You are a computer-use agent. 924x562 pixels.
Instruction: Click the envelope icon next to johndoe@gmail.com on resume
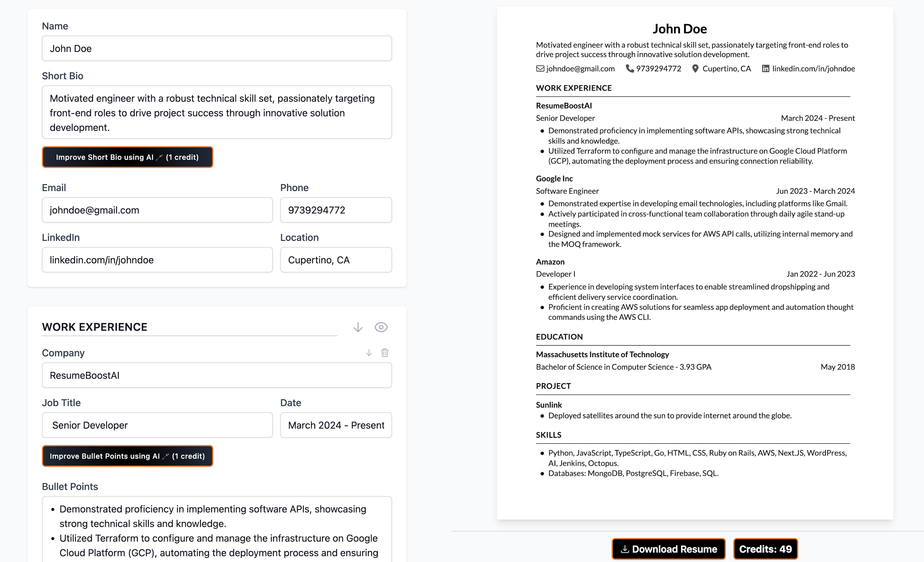(540, 68)
